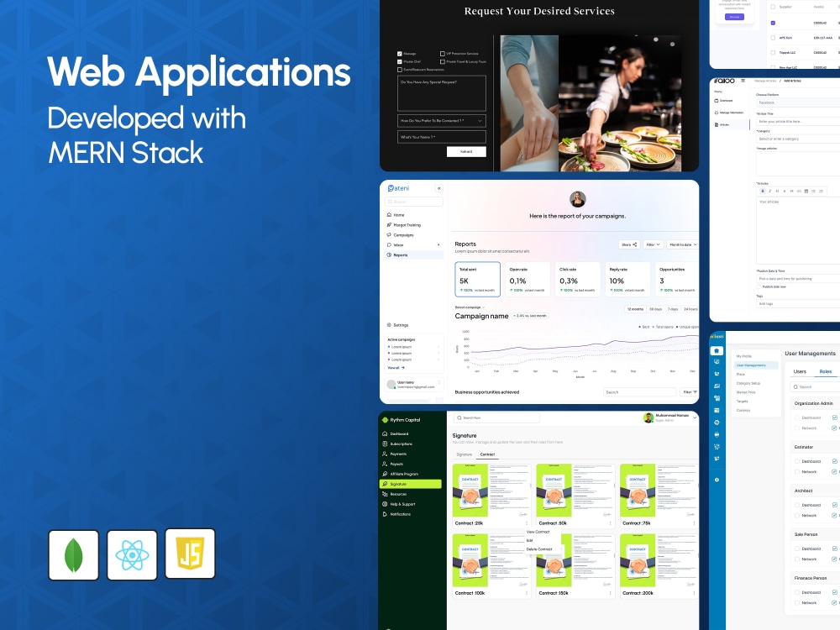Click the Ateni logo in the campaigns app
The height and width of the screenshot is (630, 840).
[398, 188]
